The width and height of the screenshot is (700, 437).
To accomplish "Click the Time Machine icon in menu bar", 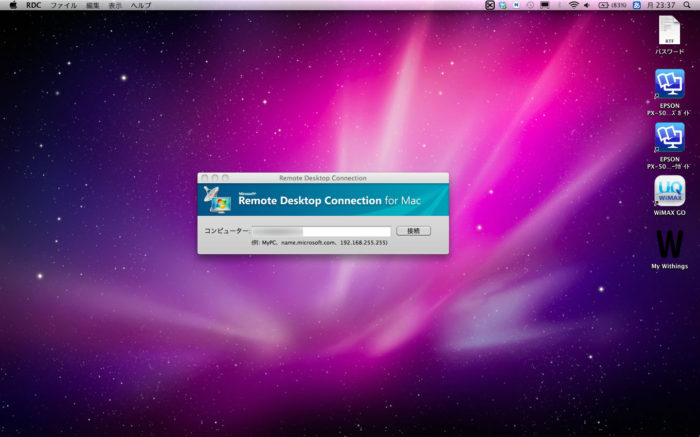I will (530, 5).
